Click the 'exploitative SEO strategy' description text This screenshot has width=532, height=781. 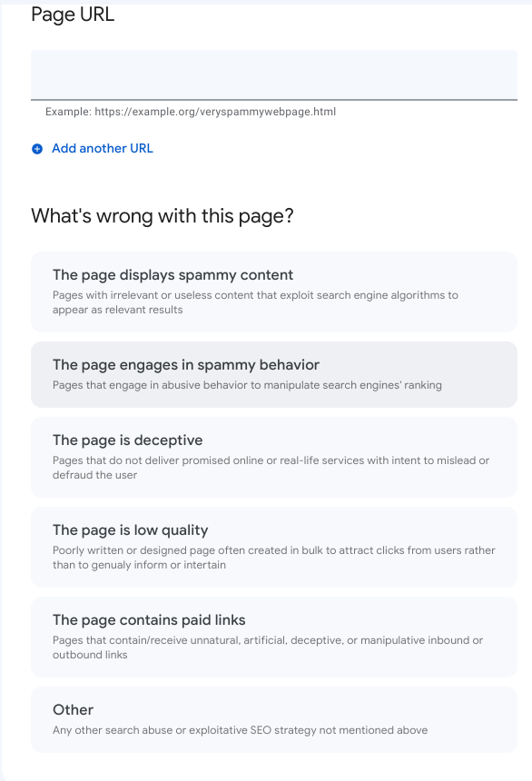pyautogui.click(x=240, y=730)
